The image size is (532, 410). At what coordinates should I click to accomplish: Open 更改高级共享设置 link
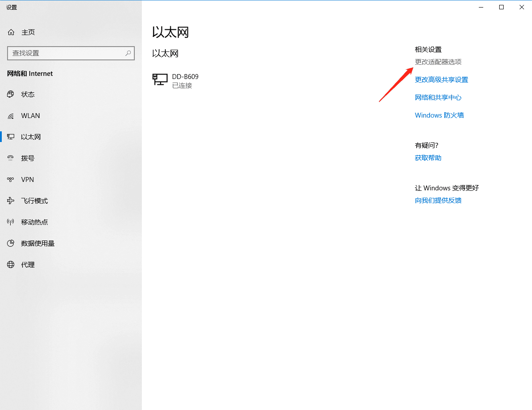tap(442, 80)
